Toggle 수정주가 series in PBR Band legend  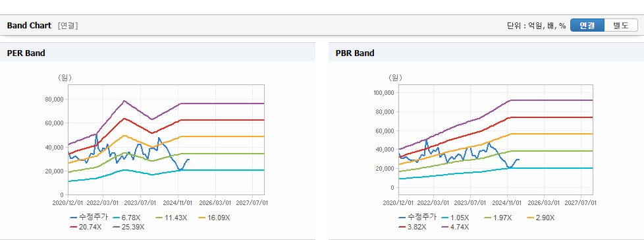pos(417,218)
